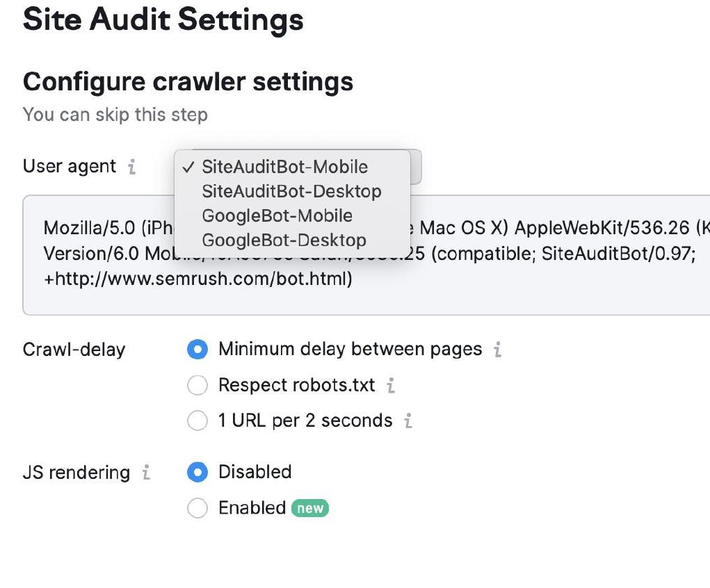Screen dimensions: 710x588
Task: Click the Site Audit Settings heading
Action: pos(163,19)
